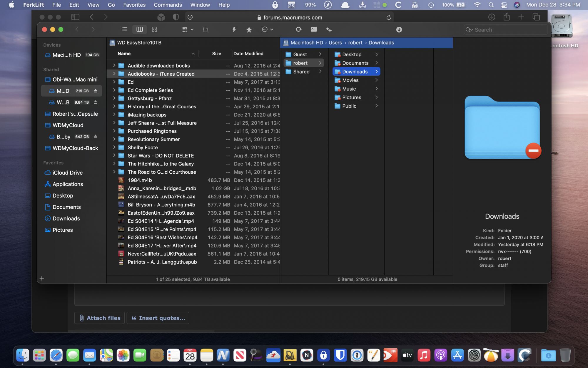Show Activities download arrow icon
The height and width of the screenshot is (368, 588).
[399, 29]
